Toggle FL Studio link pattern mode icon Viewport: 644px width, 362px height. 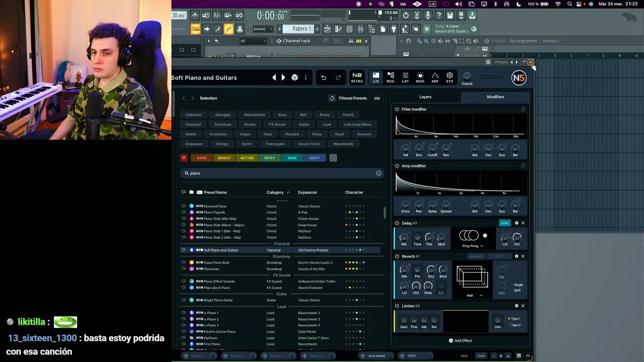point(228,29)
